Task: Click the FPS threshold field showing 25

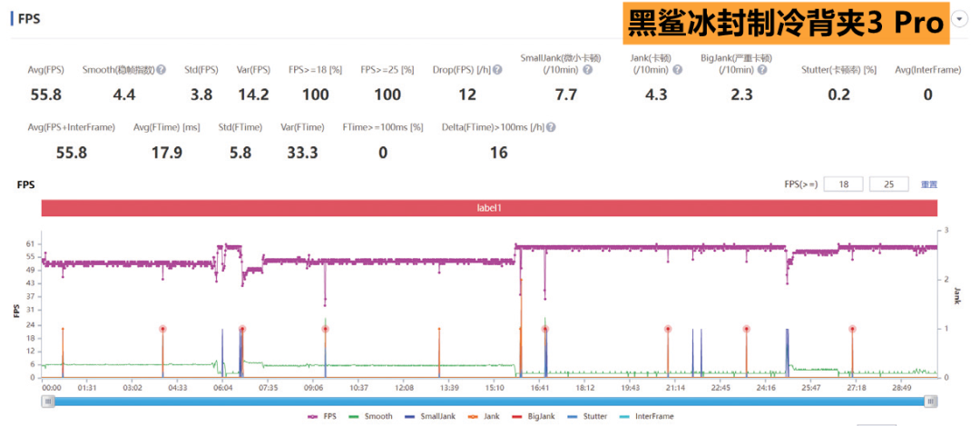Action: click(888, 184)
